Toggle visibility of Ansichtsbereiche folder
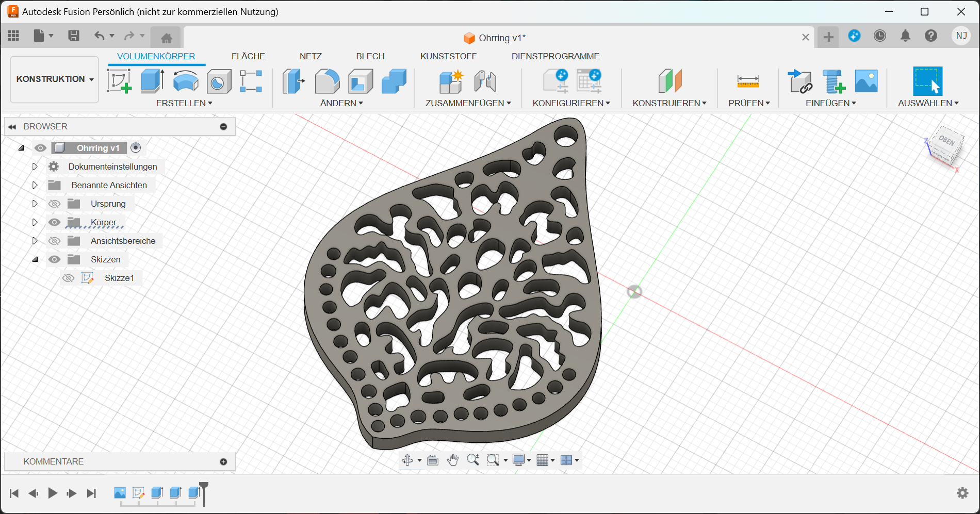This screenshot has width=980, height=514. (x=54, y=241)
